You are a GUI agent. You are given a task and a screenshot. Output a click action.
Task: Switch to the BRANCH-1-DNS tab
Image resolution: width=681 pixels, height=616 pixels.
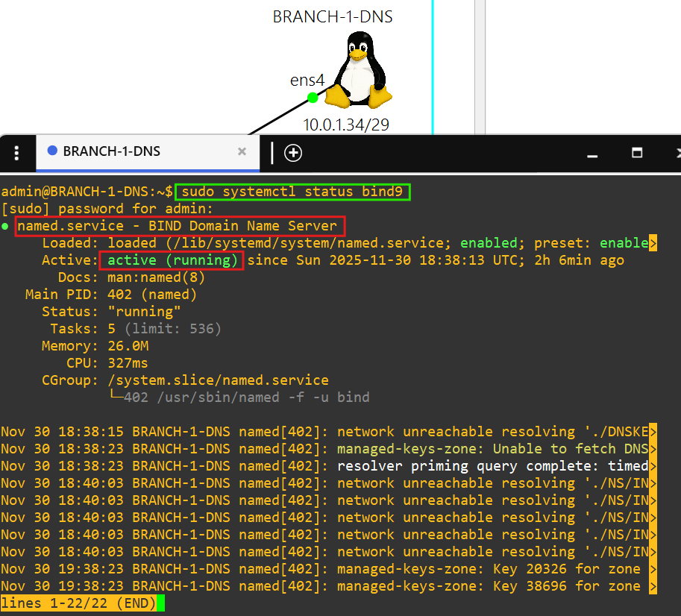coord(112,151)
